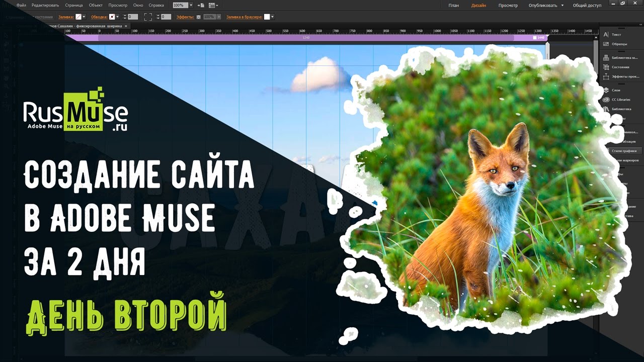Open the Страница menu
The width and height of the screenshot is (644, 362).
74,5
